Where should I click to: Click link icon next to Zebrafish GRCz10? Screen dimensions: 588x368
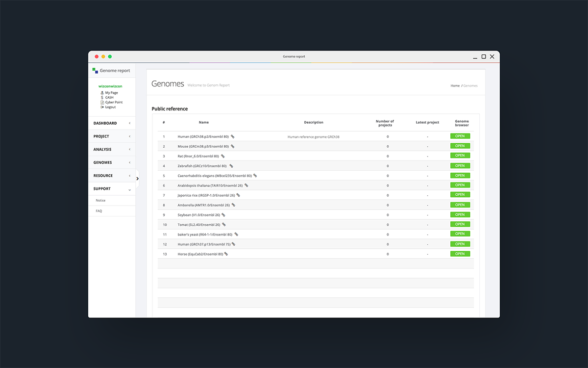[x=231, y=166]
